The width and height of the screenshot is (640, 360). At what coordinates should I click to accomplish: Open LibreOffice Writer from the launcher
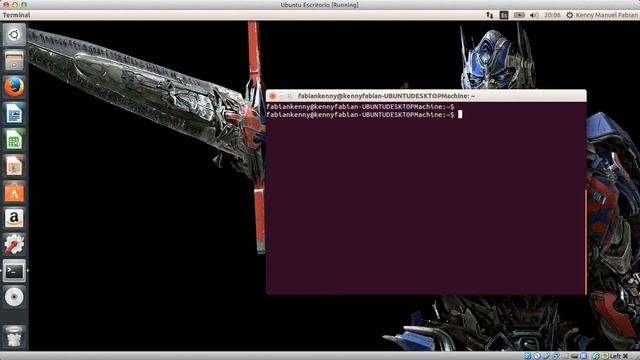pos(14,113)
